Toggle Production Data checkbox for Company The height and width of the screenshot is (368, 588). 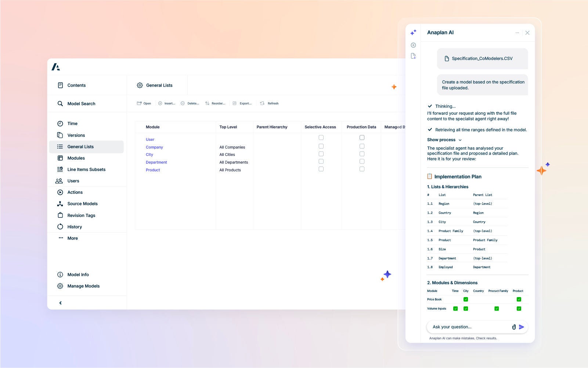coord(362,146)
